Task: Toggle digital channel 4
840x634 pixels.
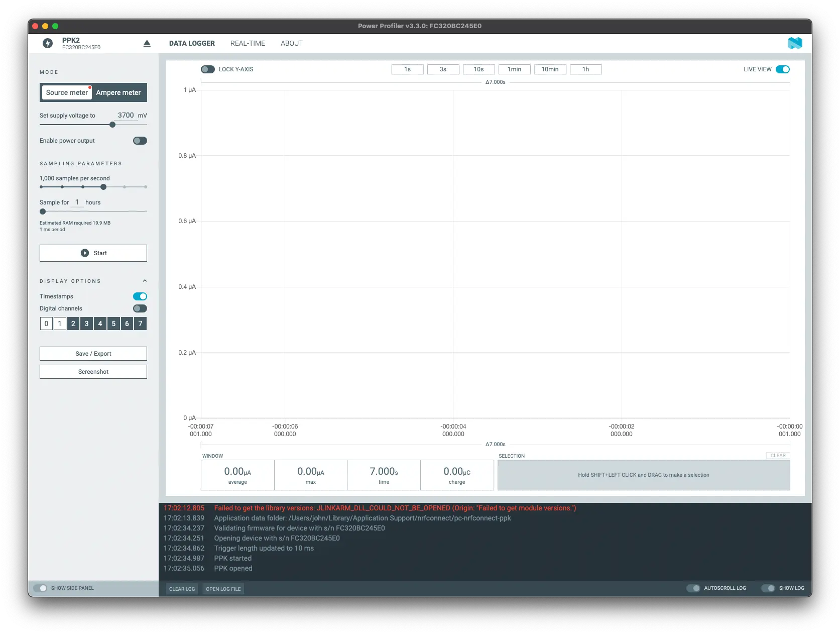Action: (100, 324)
